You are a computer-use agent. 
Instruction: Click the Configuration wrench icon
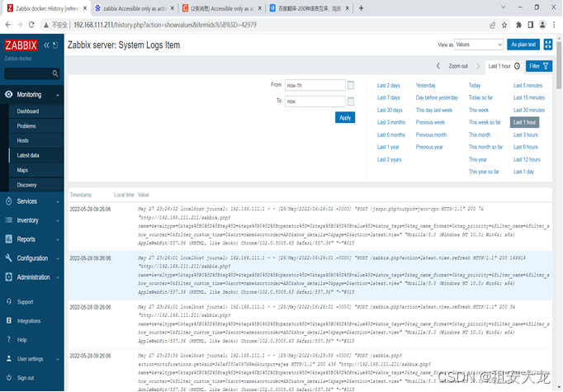tap(9, 257)
